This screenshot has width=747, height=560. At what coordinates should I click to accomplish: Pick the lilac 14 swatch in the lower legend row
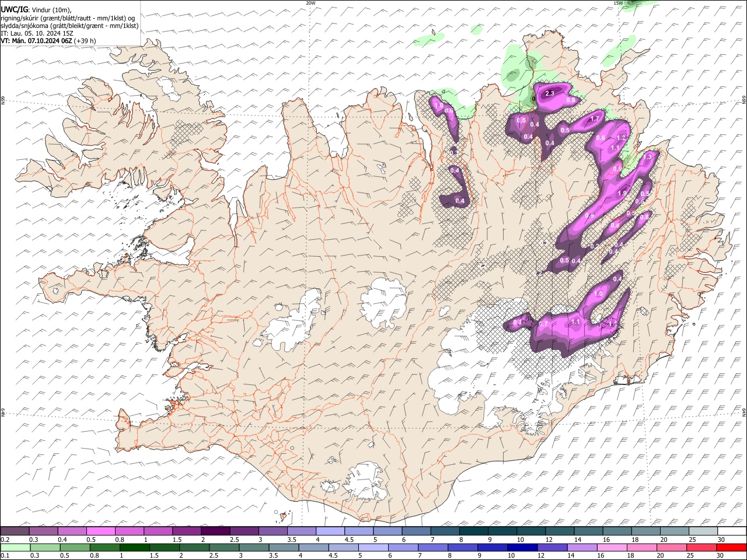(x=582, y=547)
